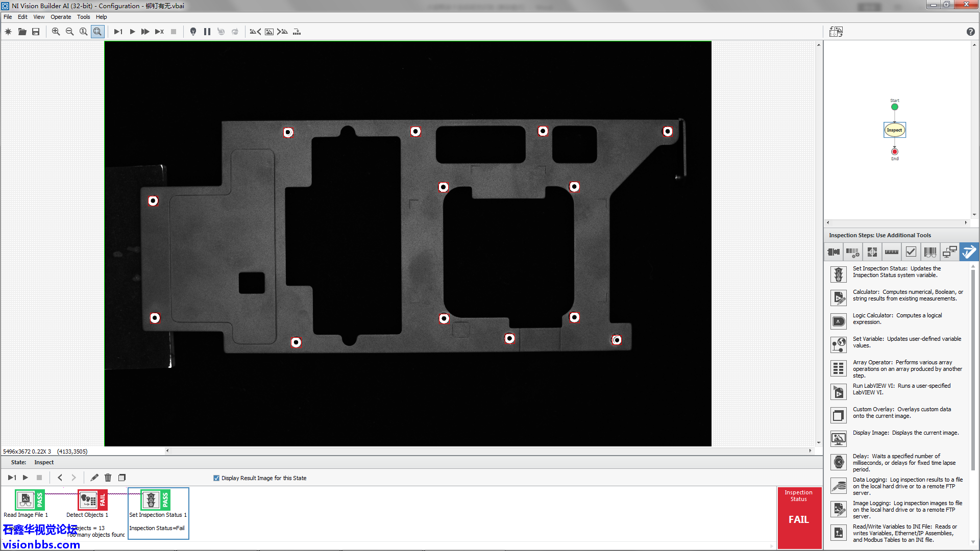Click the Edit step pencil icon

(94, 478)
